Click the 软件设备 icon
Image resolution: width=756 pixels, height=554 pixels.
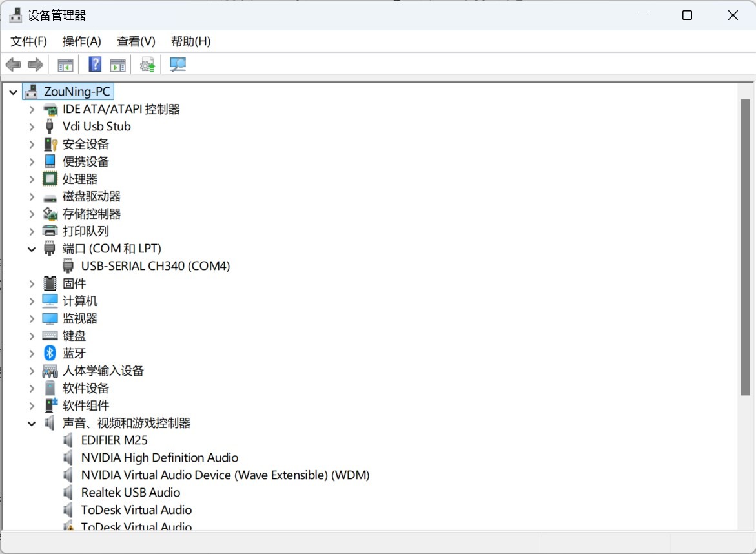pyautogui.click(x=50, y=387)
